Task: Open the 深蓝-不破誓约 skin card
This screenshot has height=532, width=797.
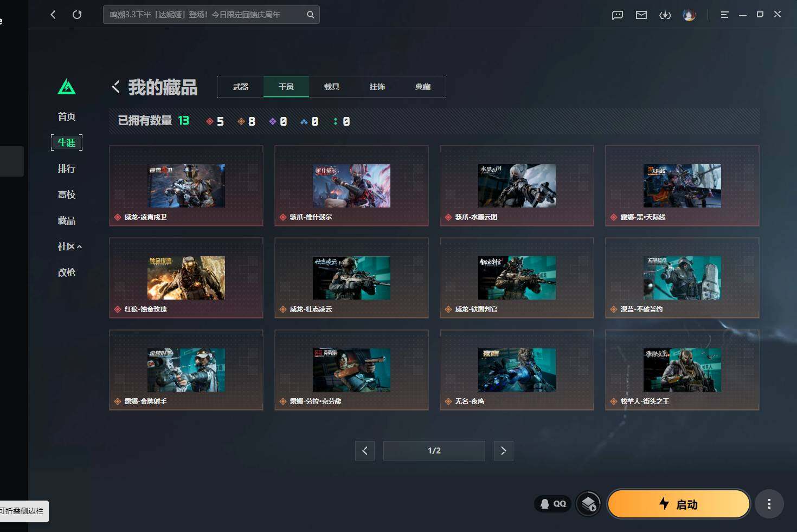Action: click(682, 278)
